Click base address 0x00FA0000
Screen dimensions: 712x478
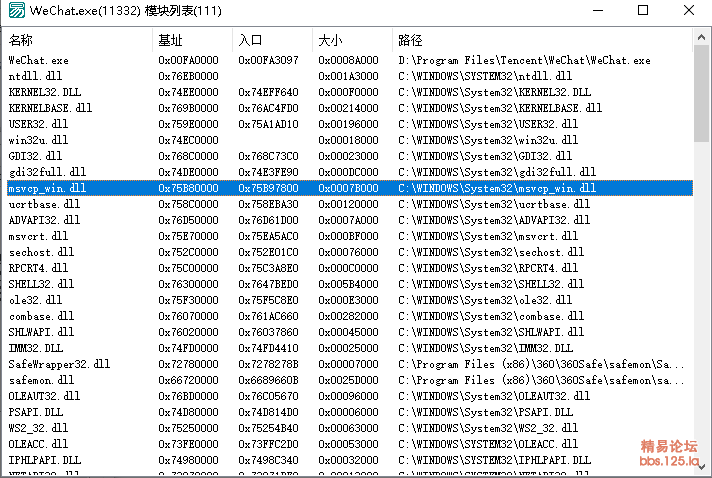click(x=188, y=60)
